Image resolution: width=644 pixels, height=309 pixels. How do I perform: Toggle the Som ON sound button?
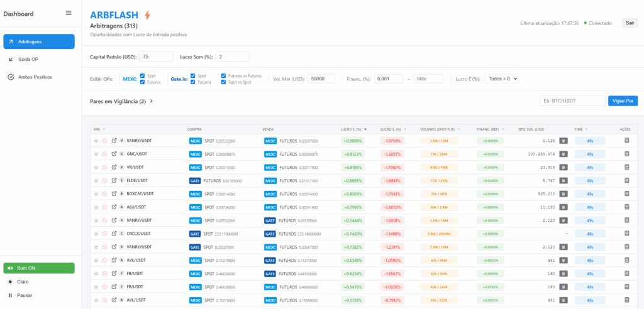[x=39, y=268]
